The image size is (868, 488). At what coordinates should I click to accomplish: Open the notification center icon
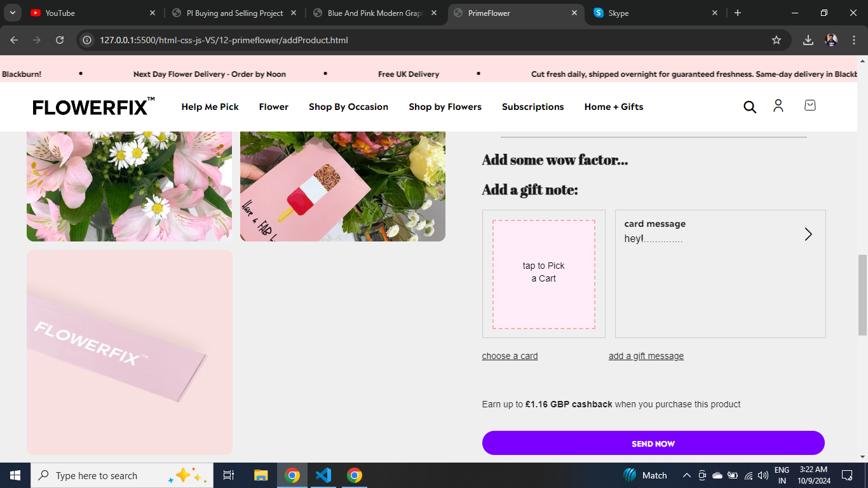click(847, 475)
